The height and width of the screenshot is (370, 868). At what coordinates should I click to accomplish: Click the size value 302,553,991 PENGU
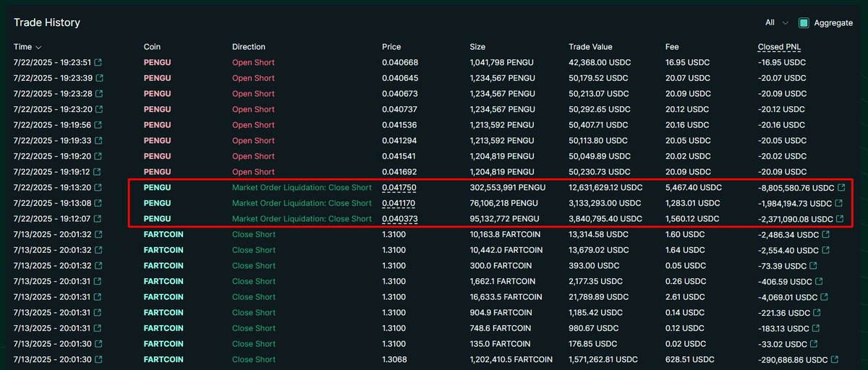coord(508,188)
